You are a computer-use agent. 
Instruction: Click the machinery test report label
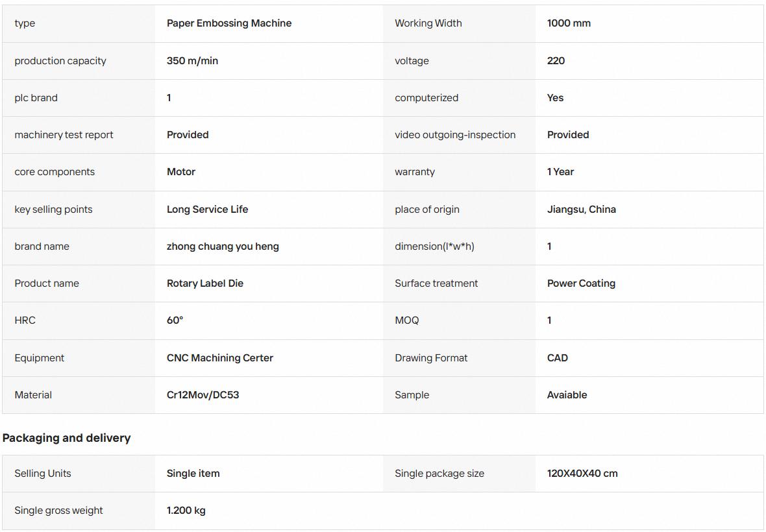coord(64,135)
